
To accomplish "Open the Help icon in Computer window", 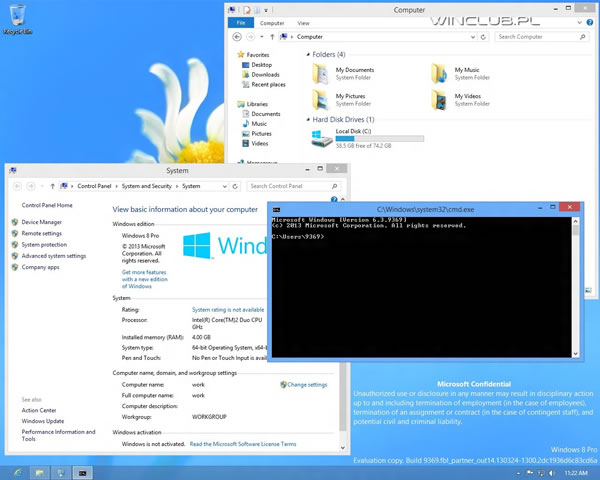I will [x=590, y=23].
